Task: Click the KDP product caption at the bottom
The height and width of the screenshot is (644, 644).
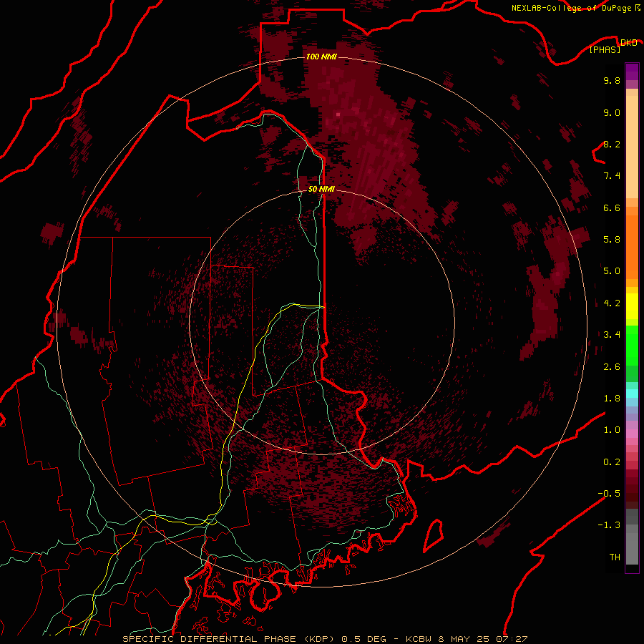Action: (x=325, y=639)
